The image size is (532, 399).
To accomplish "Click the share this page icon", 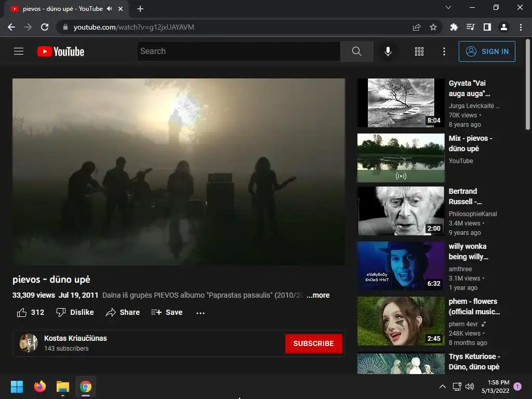I will (417, 27).
